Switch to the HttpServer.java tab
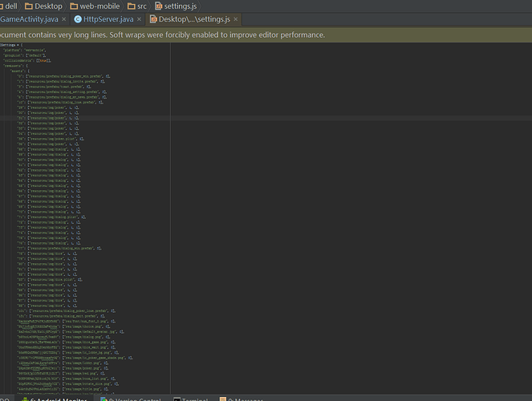Viewport: 532px width, 401px height. point(108,19)
